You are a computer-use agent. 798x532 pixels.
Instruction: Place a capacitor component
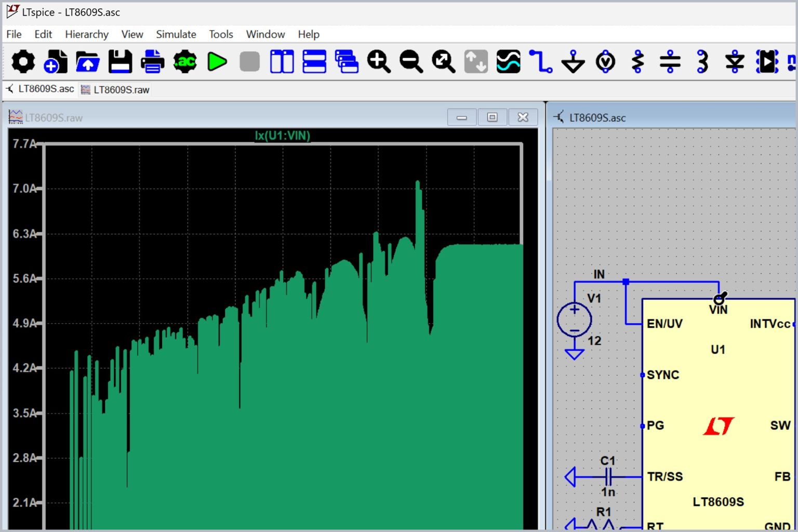click(670, 61)
